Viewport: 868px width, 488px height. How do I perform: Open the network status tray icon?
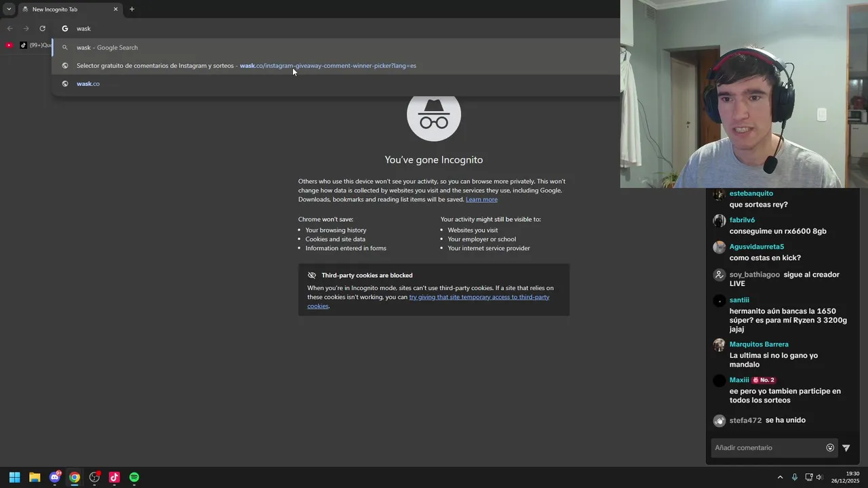click(809, 477)
